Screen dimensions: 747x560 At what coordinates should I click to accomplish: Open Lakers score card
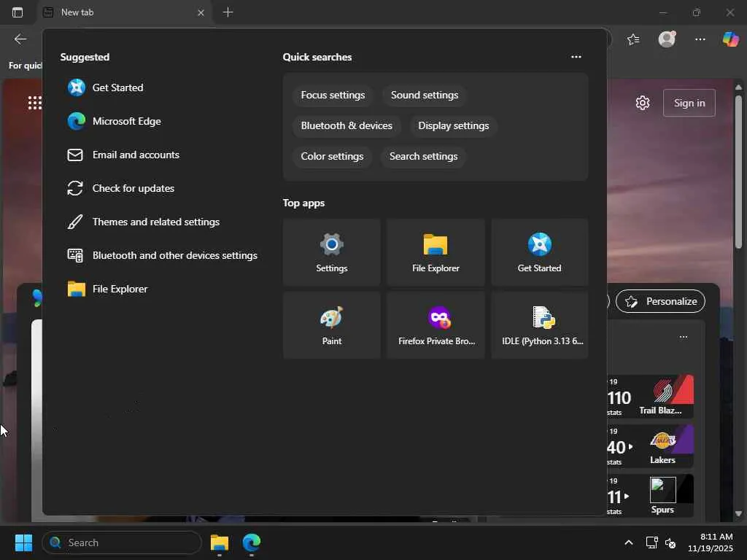coord(651,446)
